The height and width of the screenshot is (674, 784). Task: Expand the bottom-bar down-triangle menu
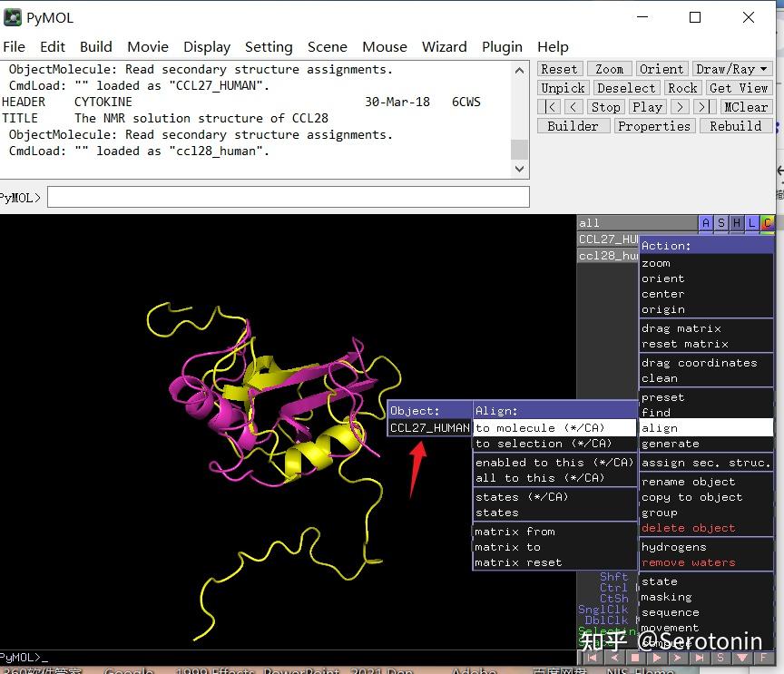[742, 658]
